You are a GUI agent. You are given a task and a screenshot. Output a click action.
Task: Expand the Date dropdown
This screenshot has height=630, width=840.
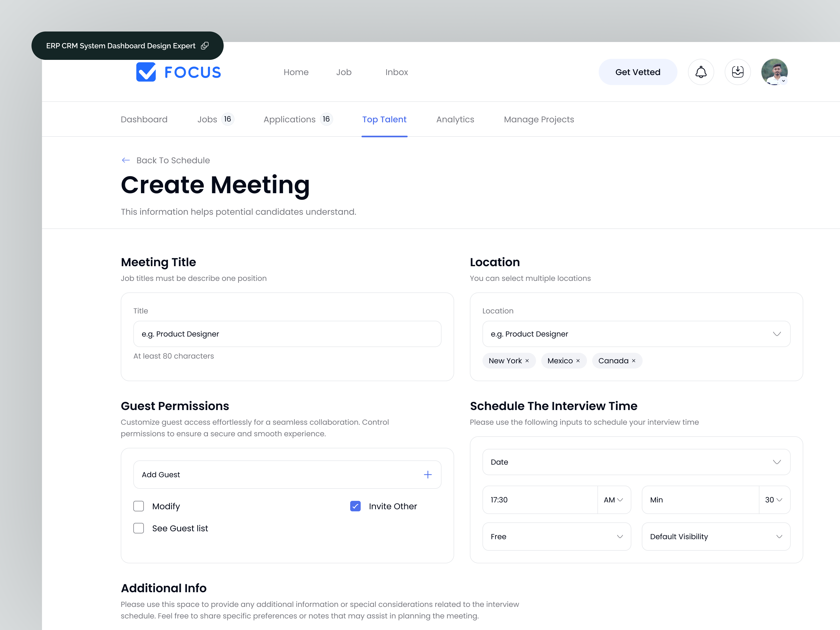pyautogui.click(x=777, y=462)
